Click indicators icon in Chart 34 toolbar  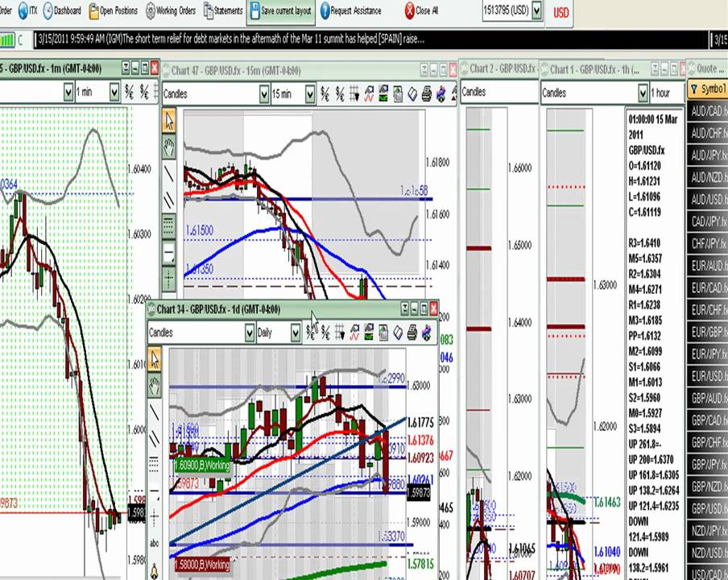click(354, 333)
